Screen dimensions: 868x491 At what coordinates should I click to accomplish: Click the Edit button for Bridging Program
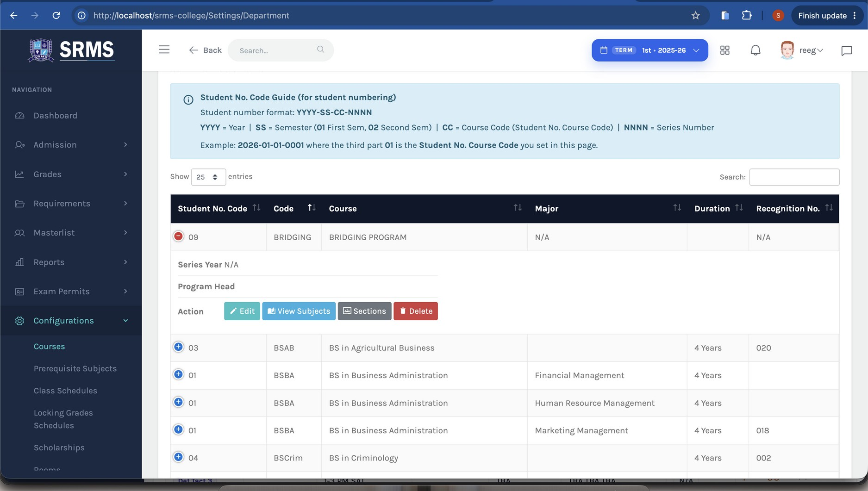pos(242,311)
